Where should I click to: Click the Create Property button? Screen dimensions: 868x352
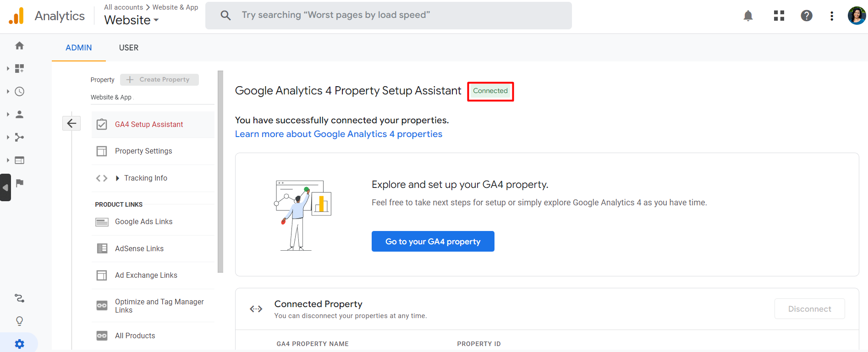pos(159,80)
